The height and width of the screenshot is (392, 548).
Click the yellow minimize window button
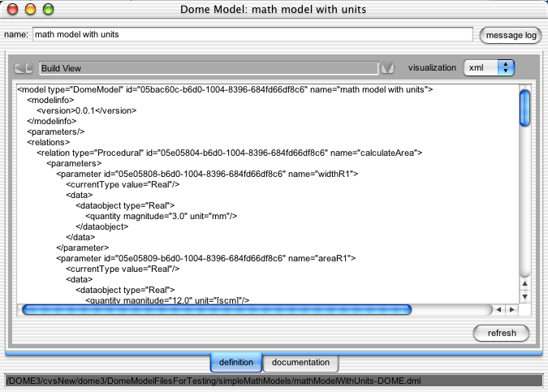coord(30,9)
